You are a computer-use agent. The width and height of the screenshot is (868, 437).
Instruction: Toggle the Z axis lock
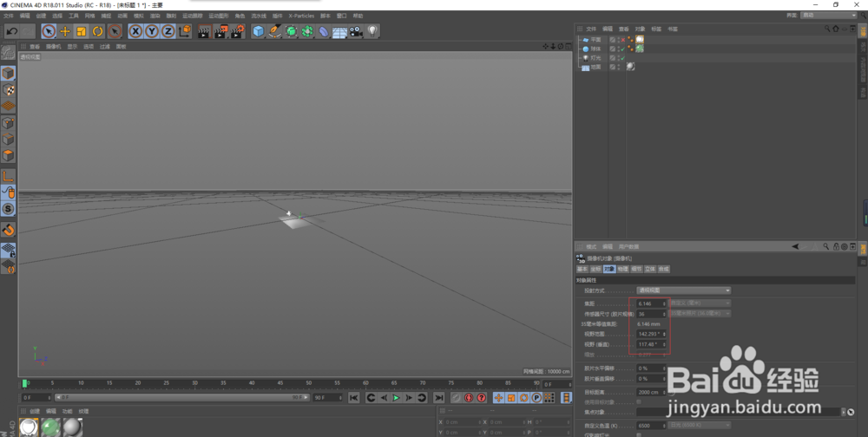[168, 31]
